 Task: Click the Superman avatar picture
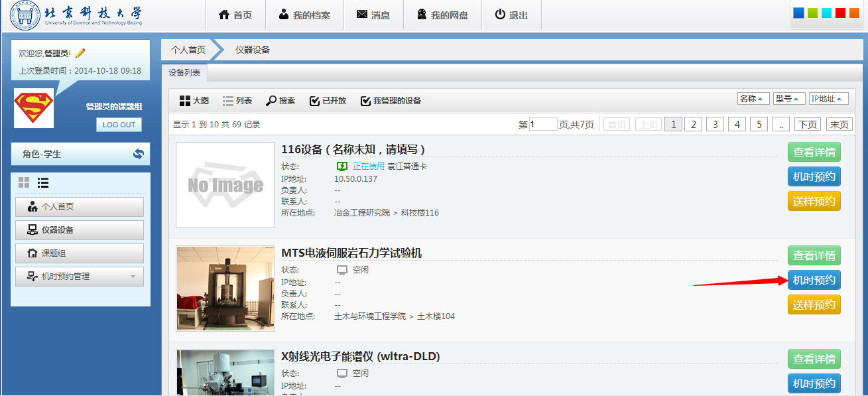34,107
